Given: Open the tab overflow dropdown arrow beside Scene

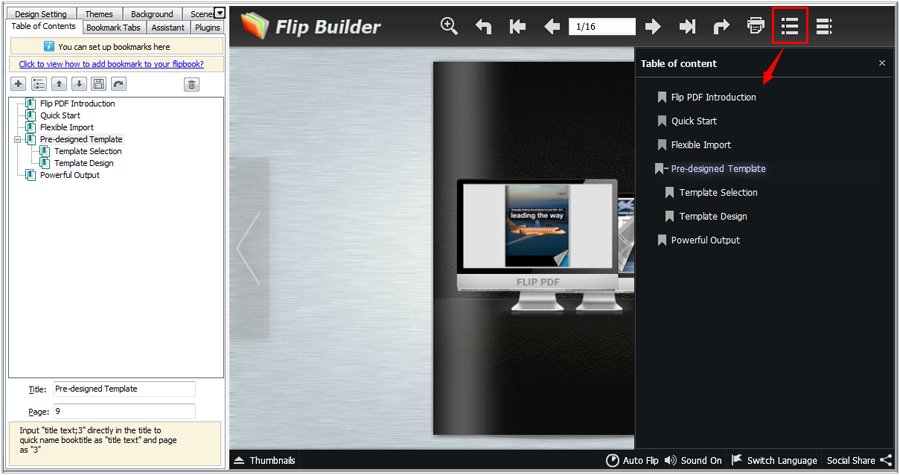Looking at the screenshot, I should (220, 13).
